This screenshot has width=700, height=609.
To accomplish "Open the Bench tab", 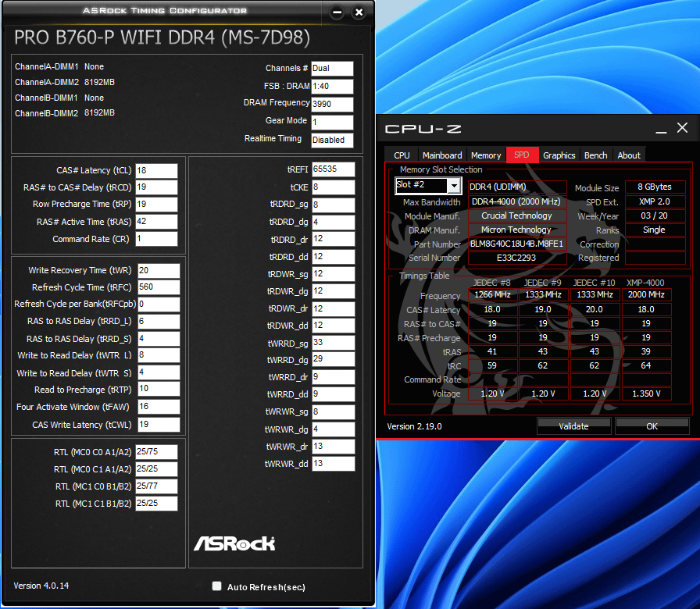I will (596, 155).
